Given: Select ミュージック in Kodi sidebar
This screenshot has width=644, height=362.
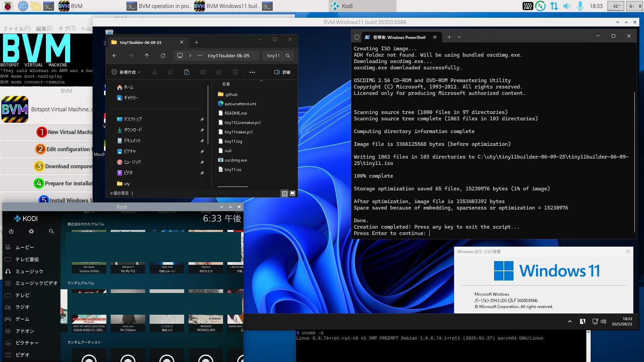Looking at the screenshot, I should 29,271.
